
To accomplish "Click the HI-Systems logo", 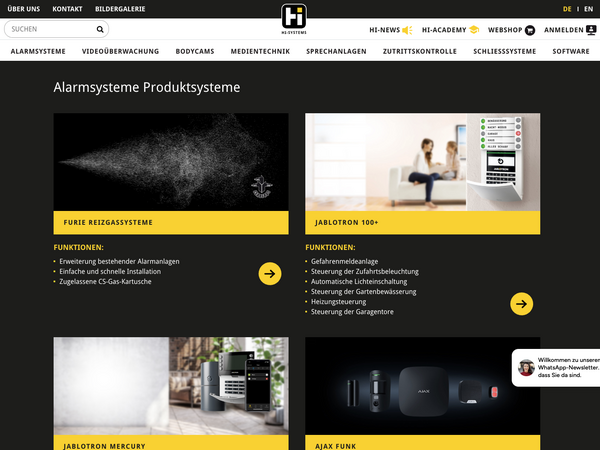I will (294, 18).
